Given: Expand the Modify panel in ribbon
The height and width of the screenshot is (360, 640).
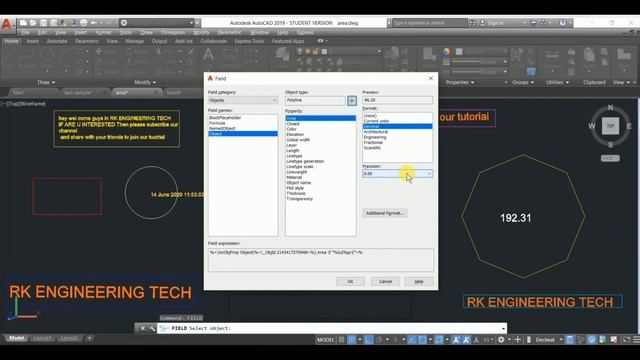Looking at the screenshot, I should tap(145, 82).
